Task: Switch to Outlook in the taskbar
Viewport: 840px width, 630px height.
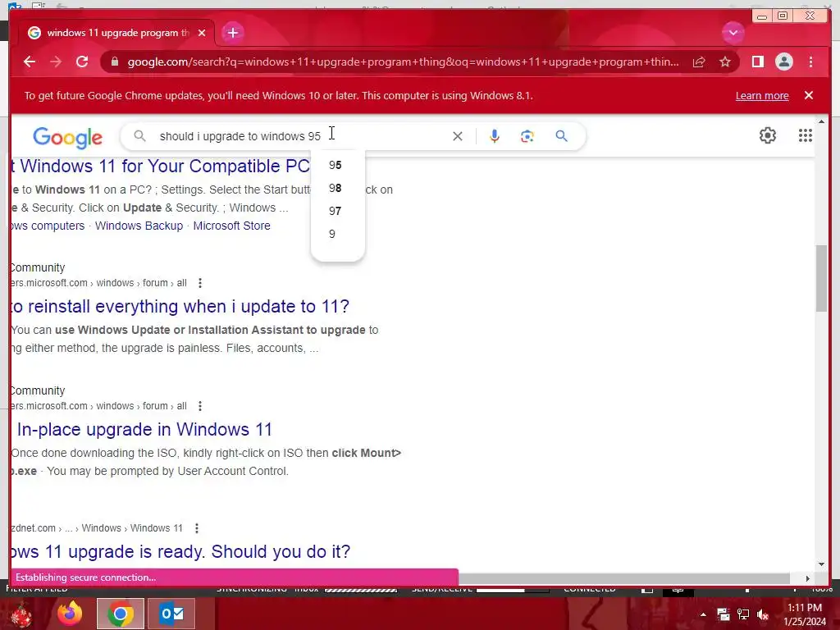Action: 171,614
